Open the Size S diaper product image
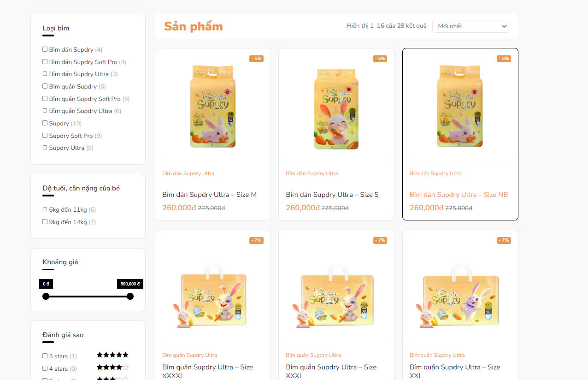 pyautogui.click(x=336, y=107)
